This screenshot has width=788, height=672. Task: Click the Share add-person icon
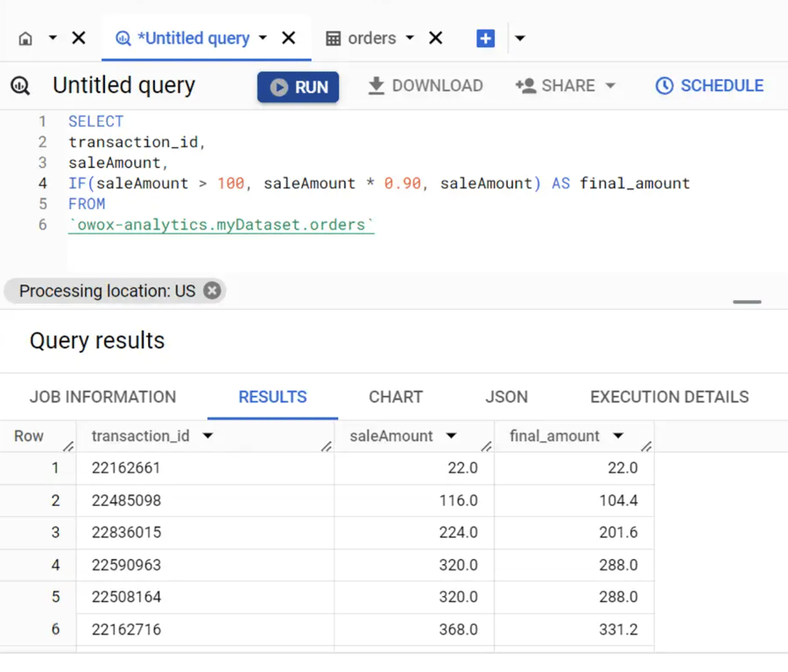(x=525, y=86)
